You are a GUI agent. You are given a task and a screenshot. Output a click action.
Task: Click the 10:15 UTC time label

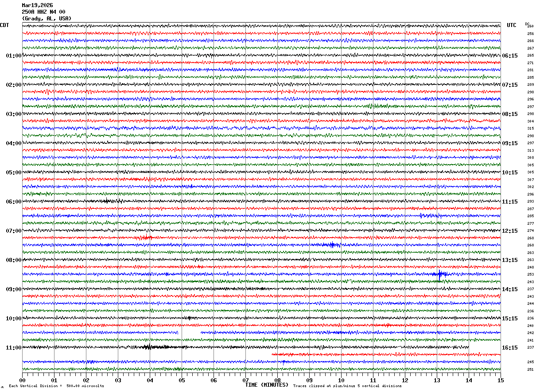point(510,173)
